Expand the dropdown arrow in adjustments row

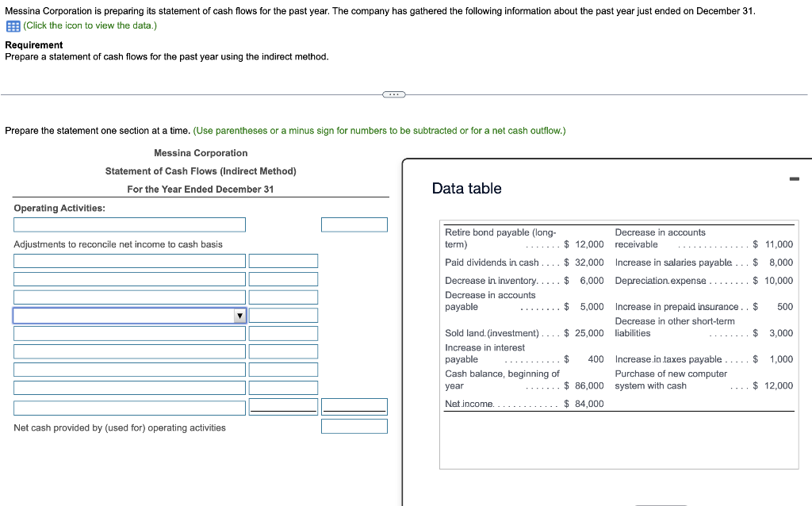click(239, 316)
